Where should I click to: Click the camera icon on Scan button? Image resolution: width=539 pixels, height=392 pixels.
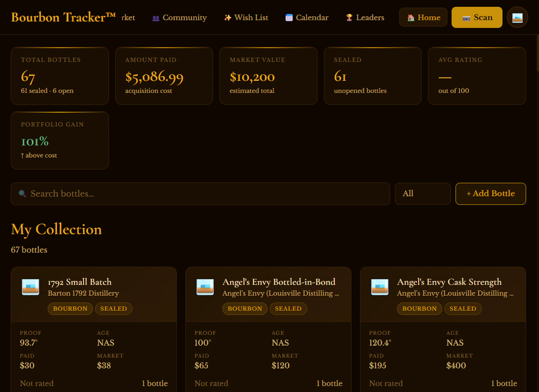(467, 18)
